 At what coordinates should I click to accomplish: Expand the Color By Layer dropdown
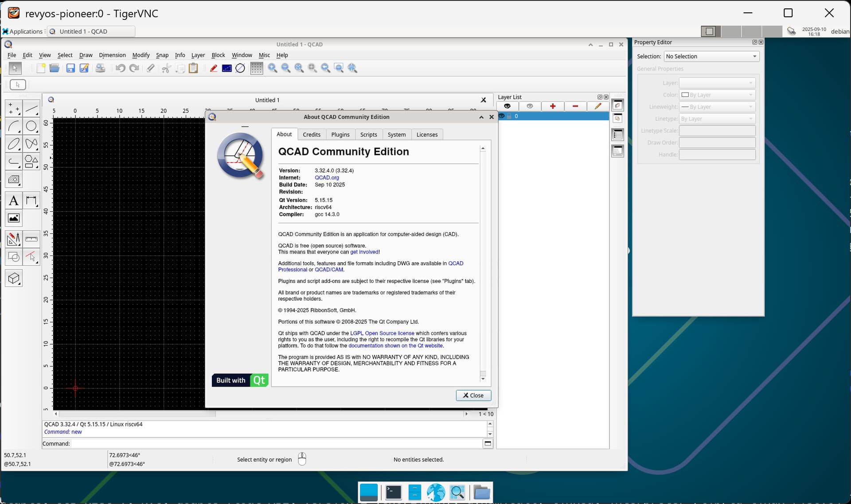tap(717, 95)
